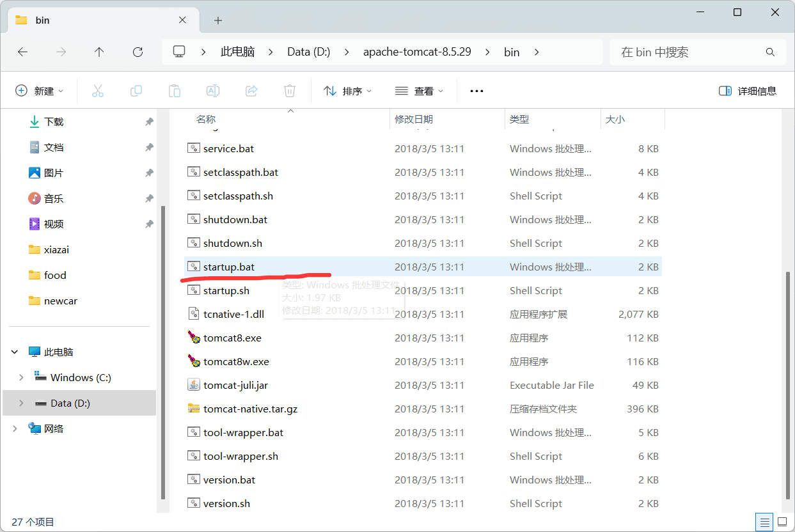Sort by 类型 column header
This screenshot has height=532, width=795.
(519, 119)
